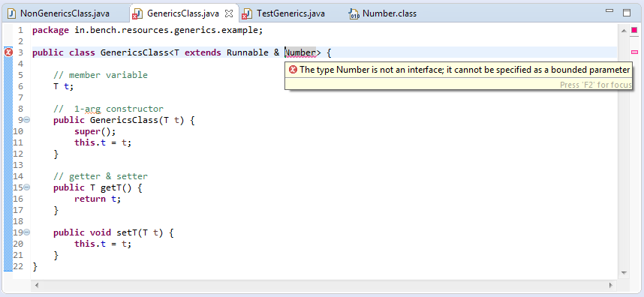Image resolution: width=644 pixels, height=297 pixels.
Task: Collapse the setT method at line 19
Action: (27, 232)
